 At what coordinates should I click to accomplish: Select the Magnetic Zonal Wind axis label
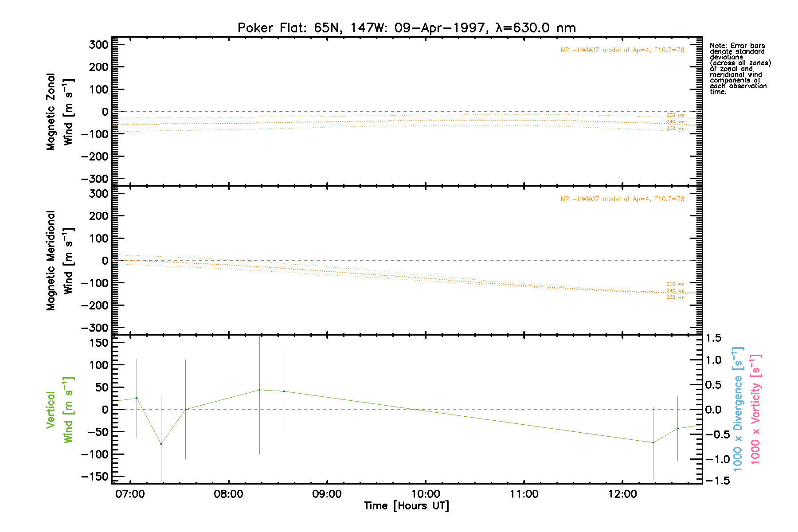[x=59, y=112]
